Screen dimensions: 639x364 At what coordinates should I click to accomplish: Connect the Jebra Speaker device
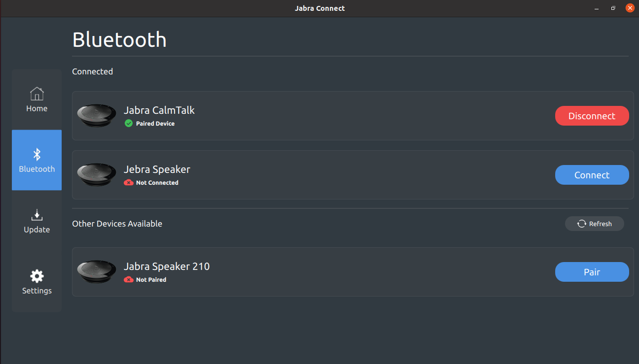[x=592, y=175]
